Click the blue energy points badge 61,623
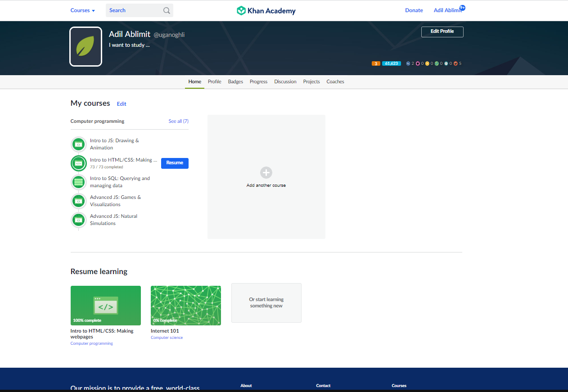 coord(392,63)
